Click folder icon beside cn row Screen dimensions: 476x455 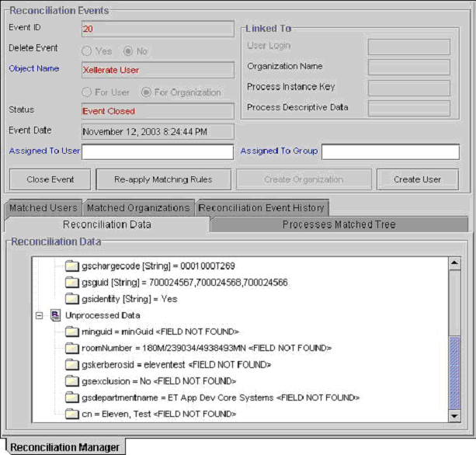click(x=72, y=414)
